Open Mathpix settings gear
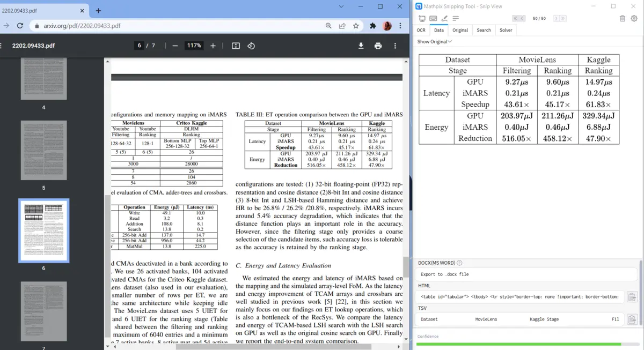Viewport: 644px width, 350px height. point(634,18)
